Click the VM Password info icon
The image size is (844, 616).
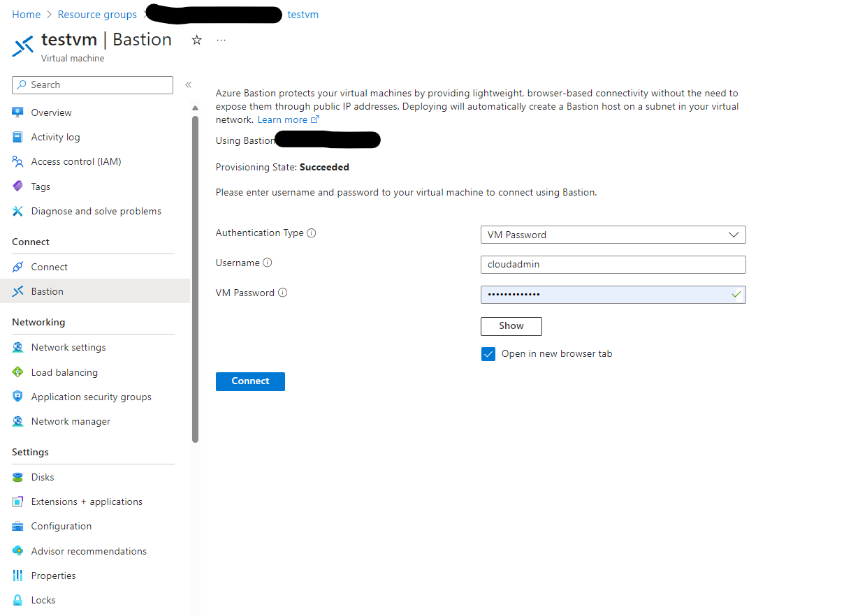[x=282, y=293]
